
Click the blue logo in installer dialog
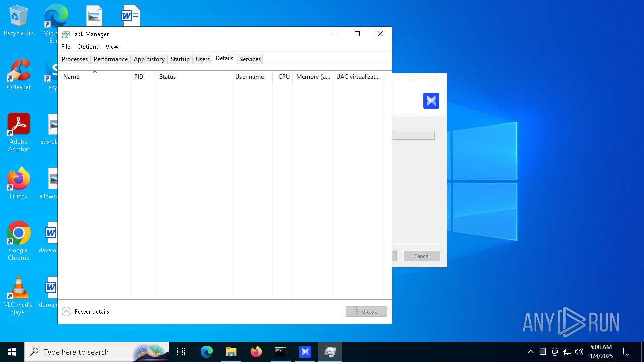[x=431, y=101]
